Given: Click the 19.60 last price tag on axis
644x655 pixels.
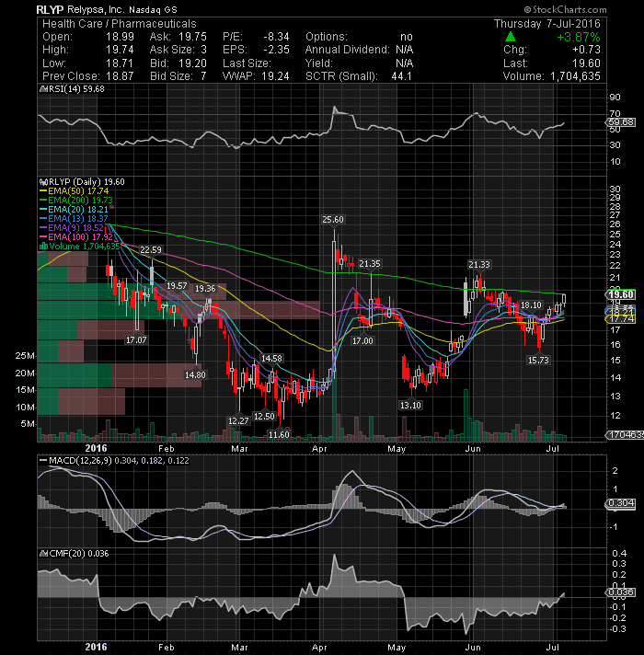Looking at the screenshot, I should 620,294.
